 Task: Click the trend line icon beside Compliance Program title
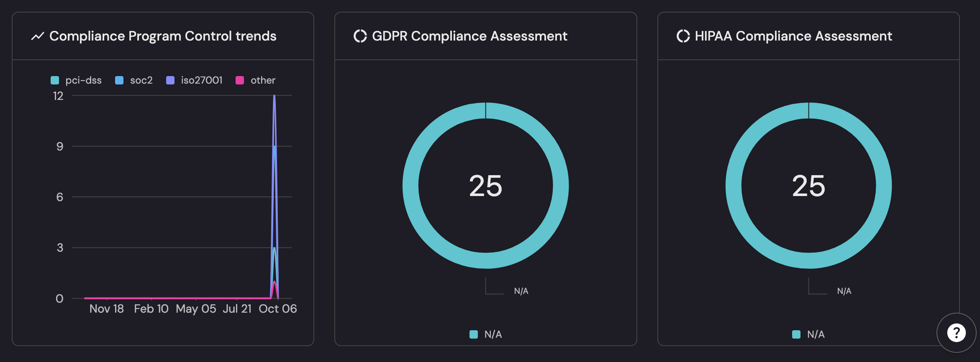pos(38,36)
